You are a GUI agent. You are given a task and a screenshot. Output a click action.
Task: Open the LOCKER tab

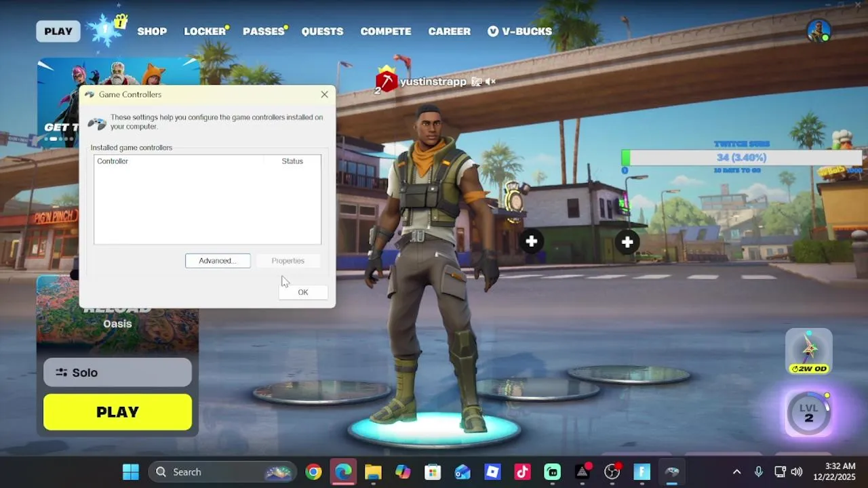(x=205, y=31)
